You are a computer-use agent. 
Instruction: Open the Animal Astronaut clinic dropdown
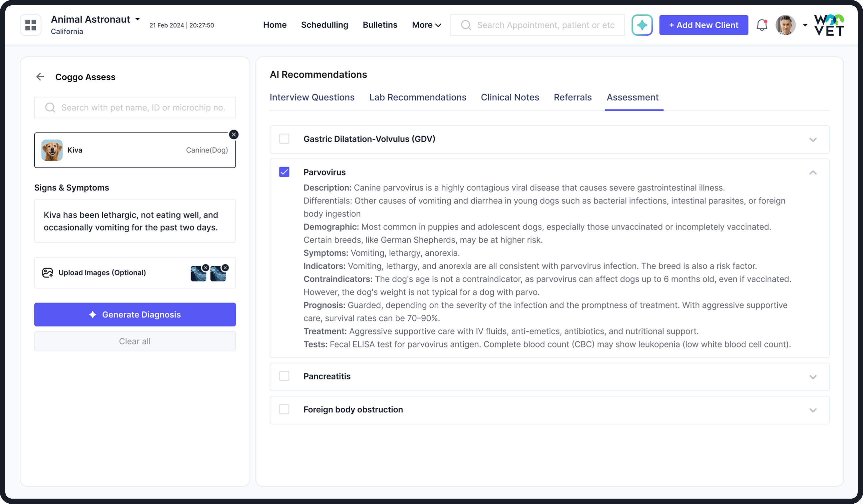pos(137,19)
